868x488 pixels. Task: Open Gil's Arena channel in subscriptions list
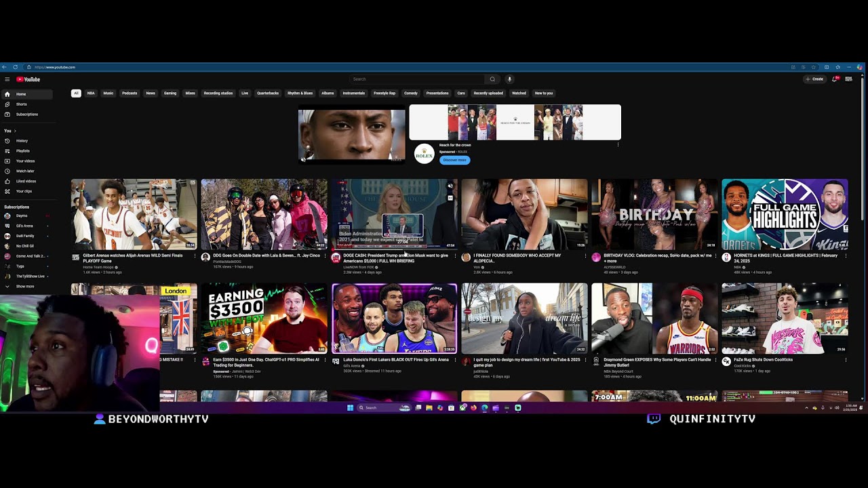click(26, 226)
